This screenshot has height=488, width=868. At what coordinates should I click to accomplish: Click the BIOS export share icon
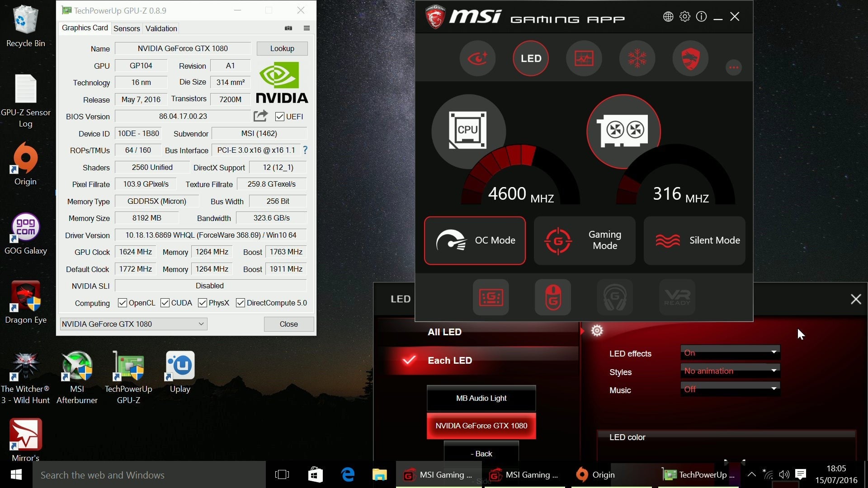[260, 116]
